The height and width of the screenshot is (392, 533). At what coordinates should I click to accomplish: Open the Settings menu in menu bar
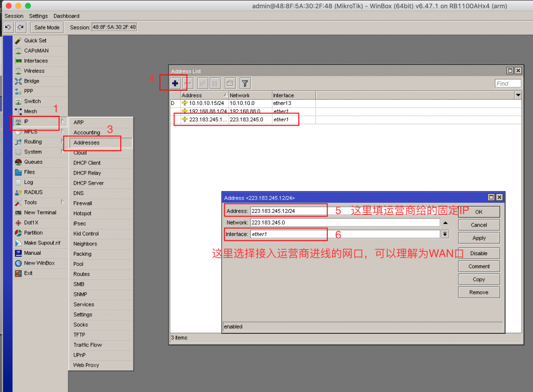tap(39, 16)
